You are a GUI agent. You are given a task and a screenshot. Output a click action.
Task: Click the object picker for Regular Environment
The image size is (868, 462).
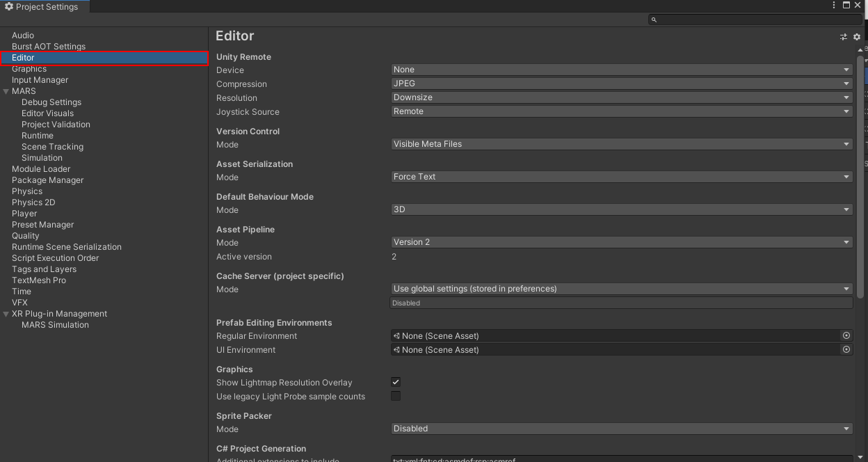coord(846,335)
